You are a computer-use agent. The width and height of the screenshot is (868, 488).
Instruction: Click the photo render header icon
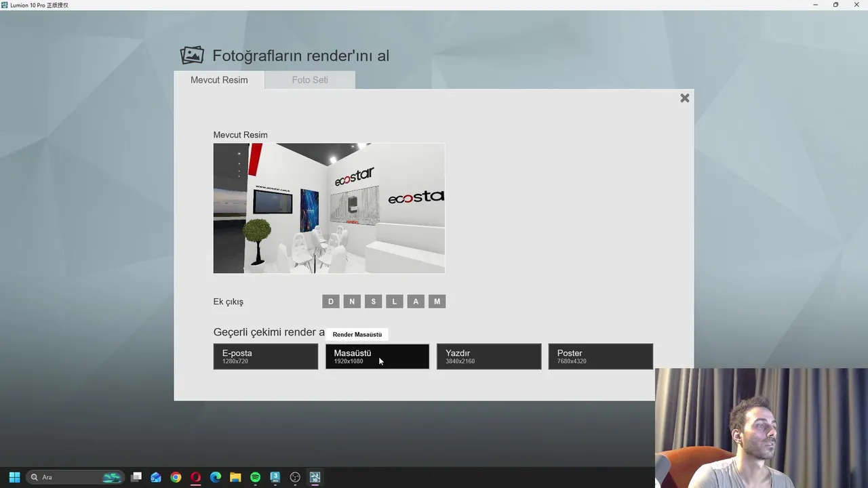pyautogui.click(x=192, y=56)
